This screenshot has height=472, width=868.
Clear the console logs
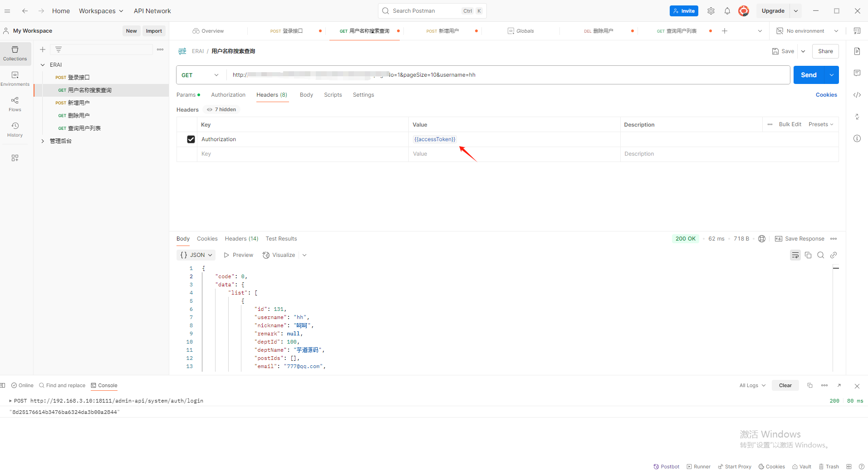[785, 385]
